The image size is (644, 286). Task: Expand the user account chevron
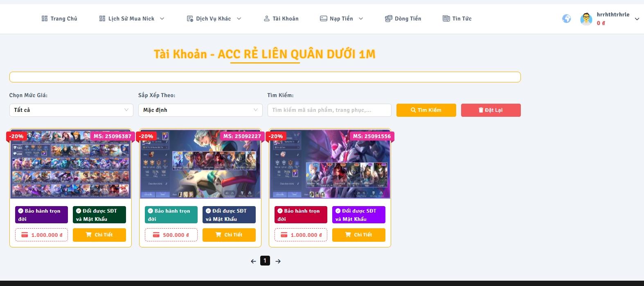coord(637,19)
